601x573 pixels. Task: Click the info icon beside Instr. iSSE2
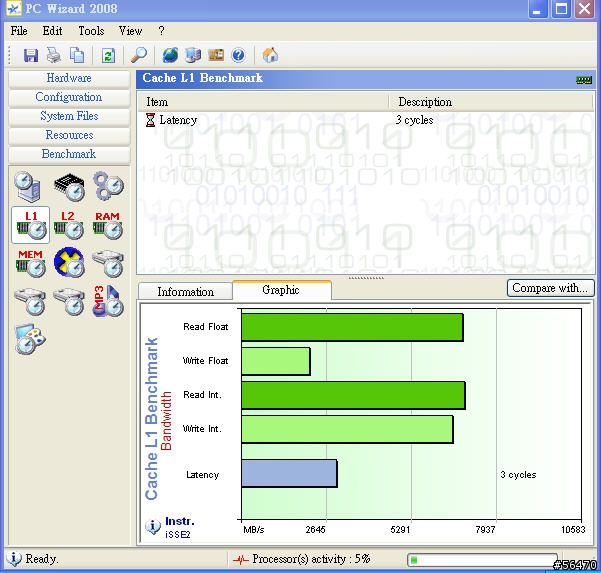(x=153, y=527)
